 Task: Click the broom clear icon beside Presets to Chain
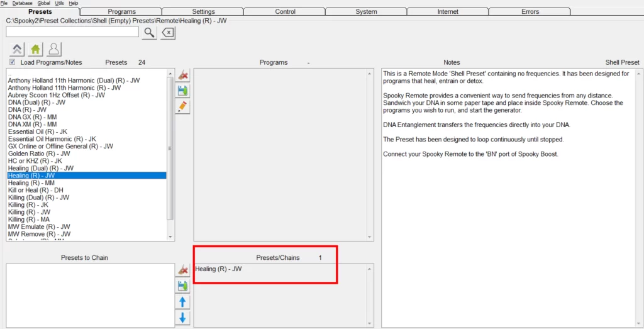(x=182, y=270)
